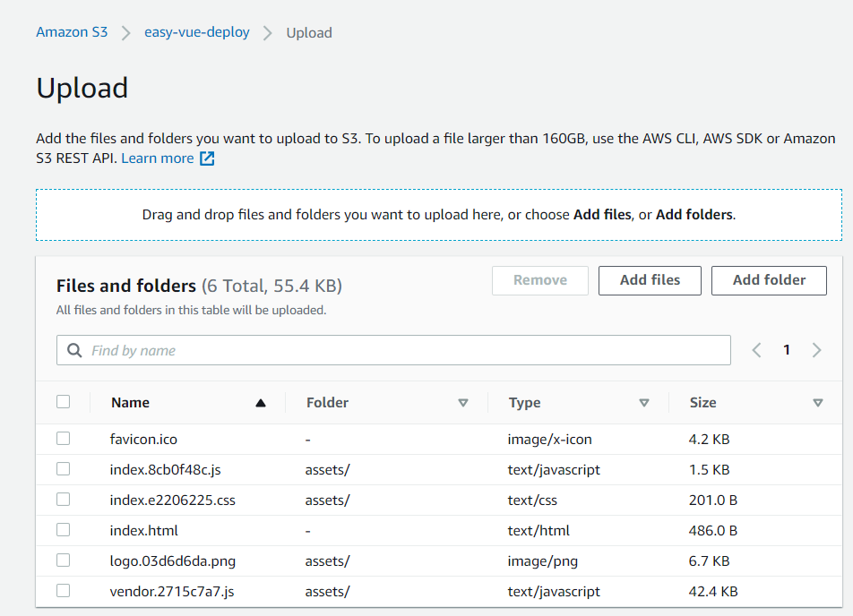Click the Add files button

(x=650, y=280)
